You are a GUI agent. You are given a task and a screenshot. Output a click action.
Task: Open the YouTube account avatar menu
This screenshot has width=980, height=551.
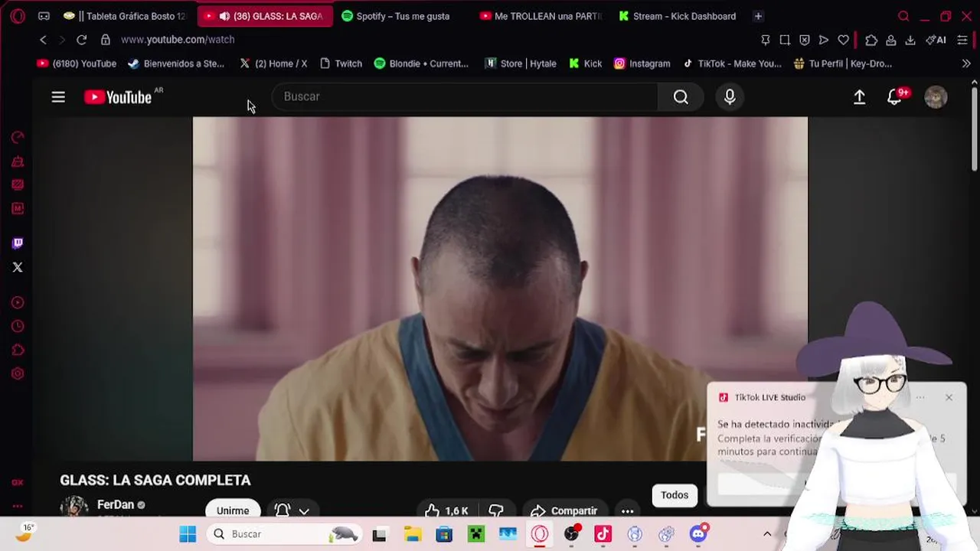point(936,97)
